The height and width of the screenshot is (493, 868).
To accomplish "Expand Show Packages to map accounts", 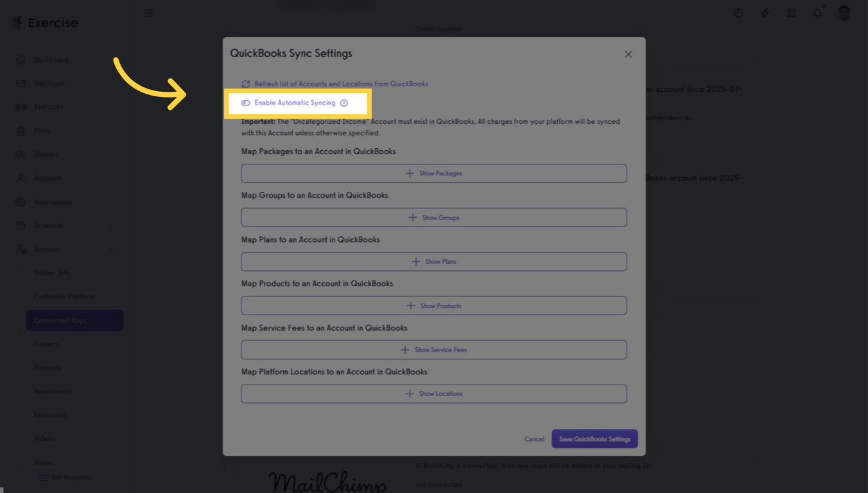I will [433, 173].
